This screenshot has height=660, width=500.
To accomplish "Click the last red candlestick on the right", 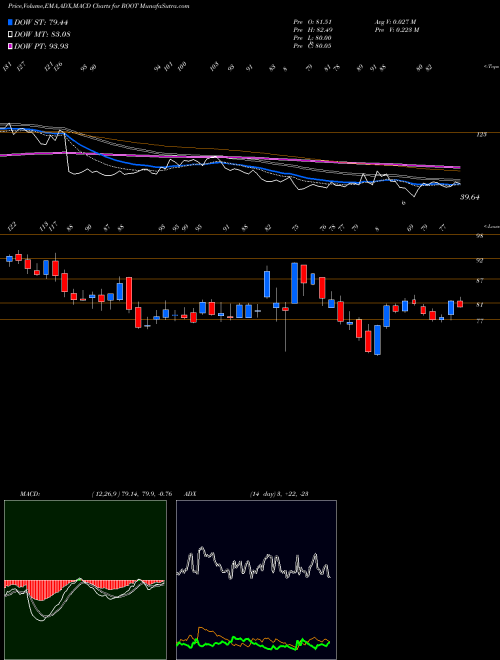I will point(460,304).
